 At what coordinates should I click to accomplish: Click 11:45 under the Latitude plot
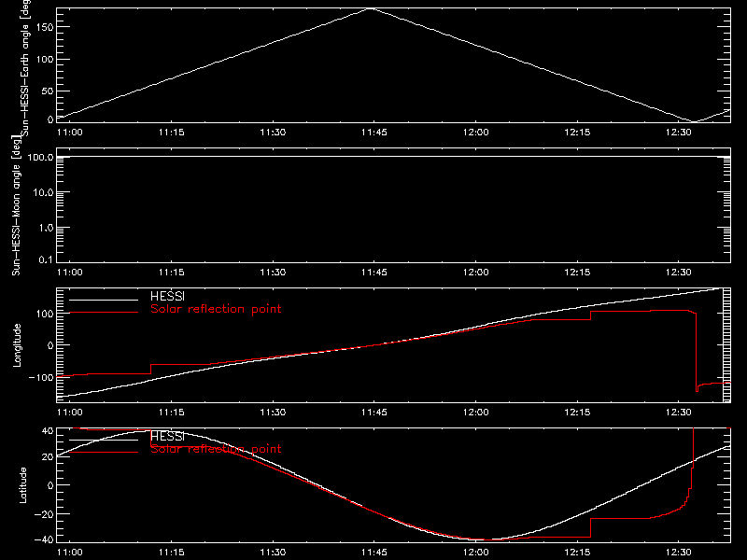(x=374, y=553)
